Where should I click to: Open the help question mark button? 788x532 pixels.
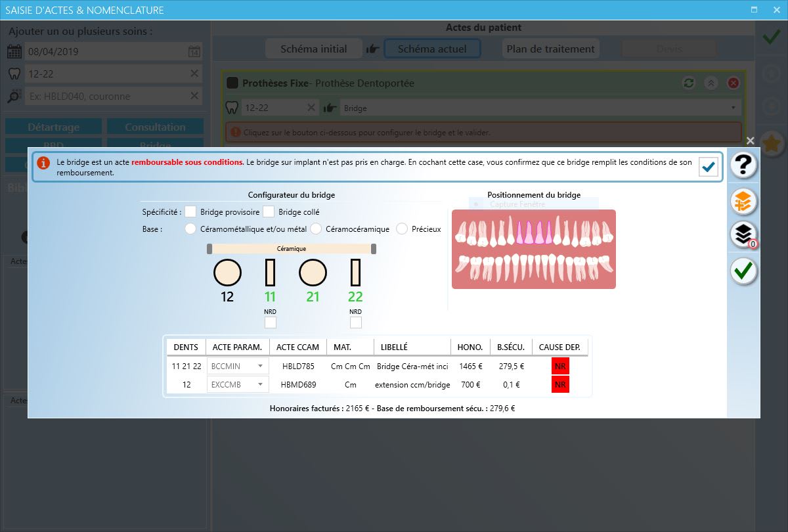[744, 166]
